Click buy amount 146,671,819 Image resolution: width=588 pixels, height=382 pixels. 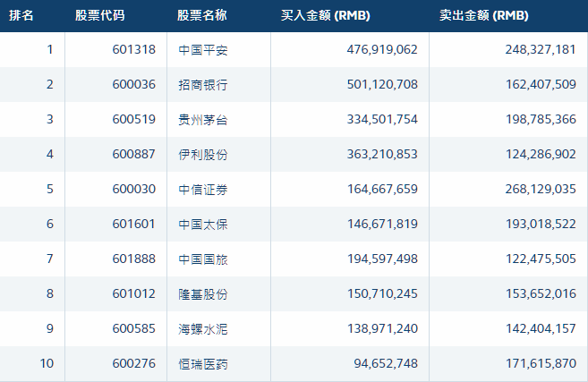pyautogui.click(x=382, y=224)
